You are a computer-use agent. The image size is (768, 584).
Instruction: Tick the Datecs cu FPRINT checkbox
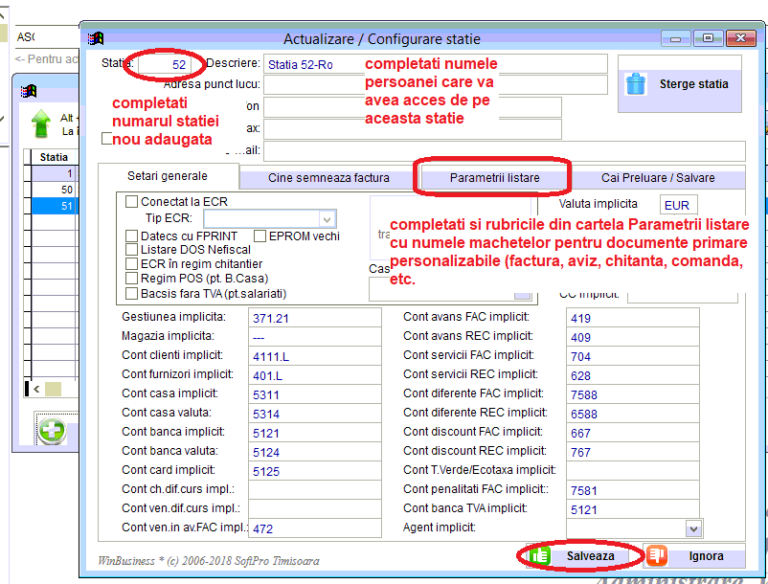[132, 237]
